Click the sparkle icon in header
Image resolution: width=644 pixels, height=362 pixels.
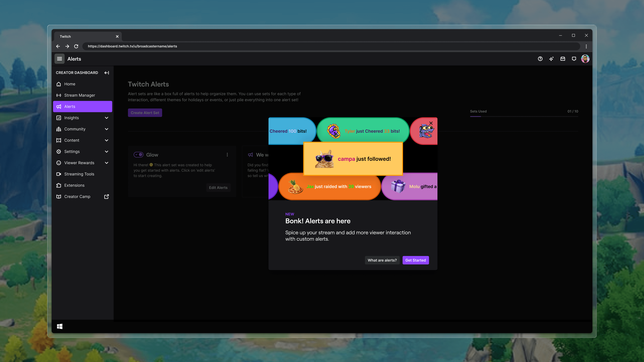point(551,59)
